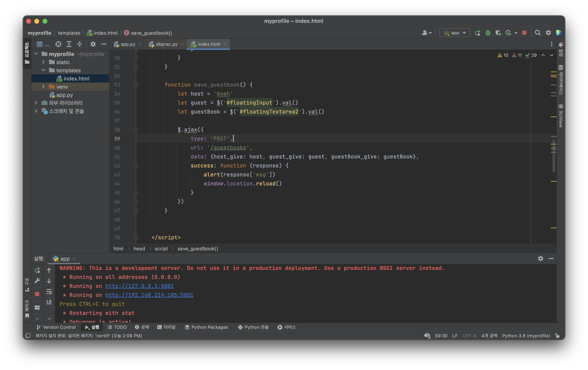This screenshot has height=370, width=588.
Task: Click the myprofile breadcrumb in navigation bar
Action: pyautogui.click(x=39, y=33)
